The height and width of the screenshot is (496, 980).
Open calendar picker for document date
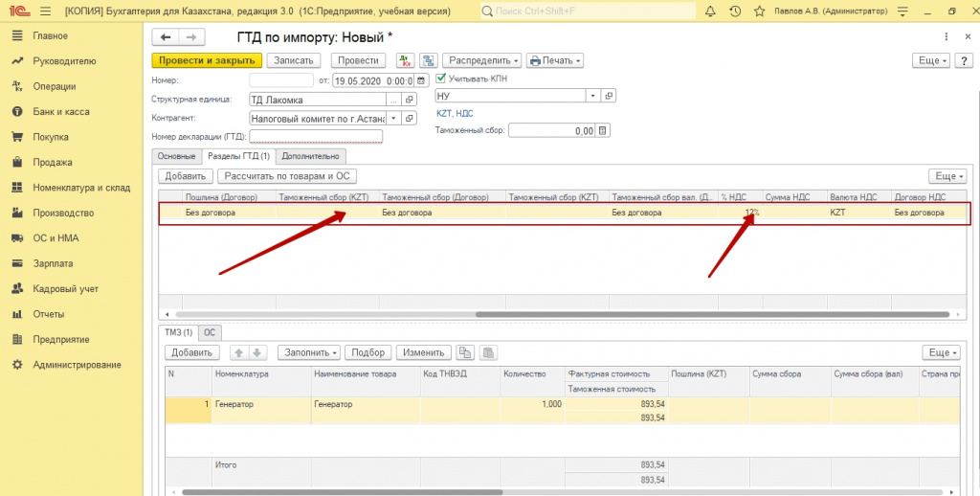[421, 80]
